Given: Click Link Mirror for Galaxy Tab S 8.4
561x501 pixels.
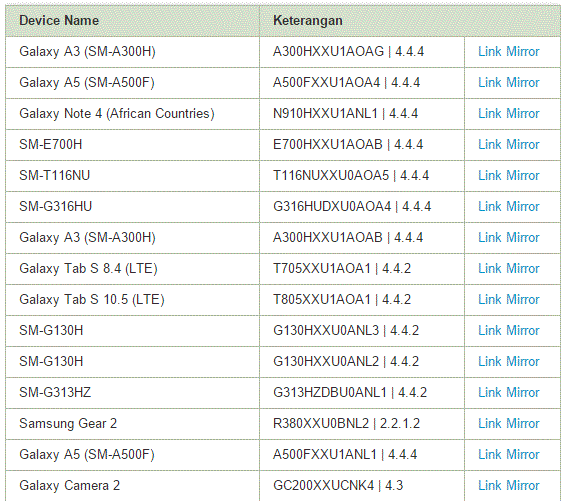Looking at the screenshot, I should [508, 269].
